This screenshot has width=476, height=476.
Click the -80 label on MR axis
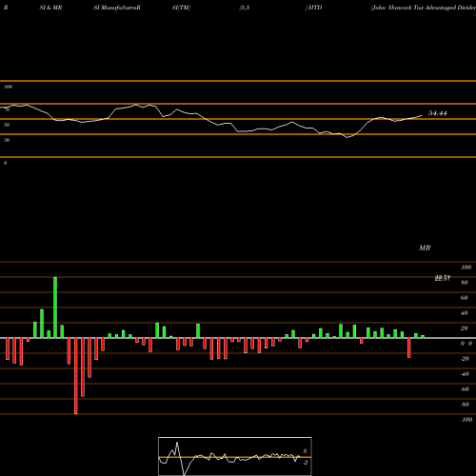point(465,405)
